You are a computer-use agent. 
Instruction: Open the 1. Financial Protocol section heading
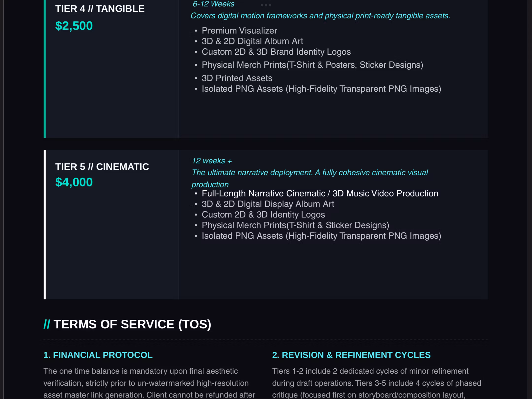click(x=98, y=355)
